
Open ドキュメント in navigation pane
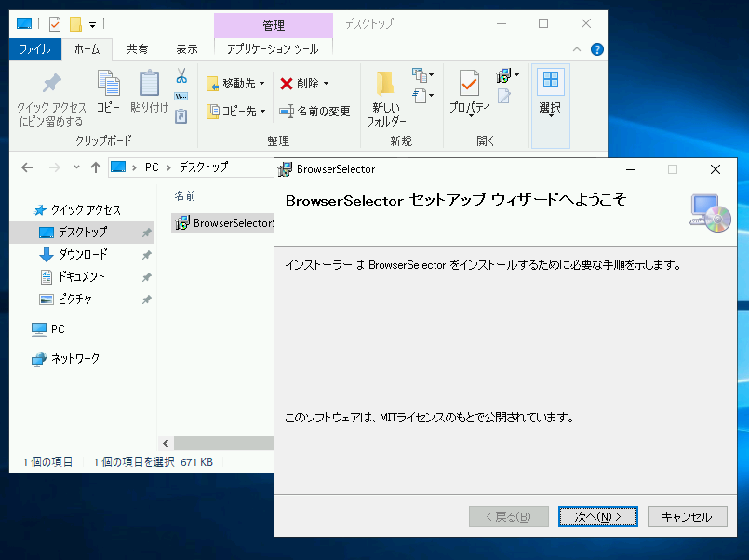tap(73, 277)
